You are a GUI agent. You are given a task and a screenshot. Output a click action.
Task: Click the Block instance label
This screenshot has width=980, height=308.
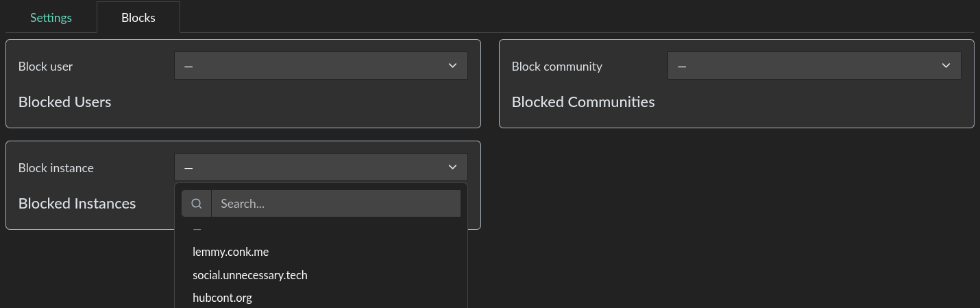click(56, 168)
